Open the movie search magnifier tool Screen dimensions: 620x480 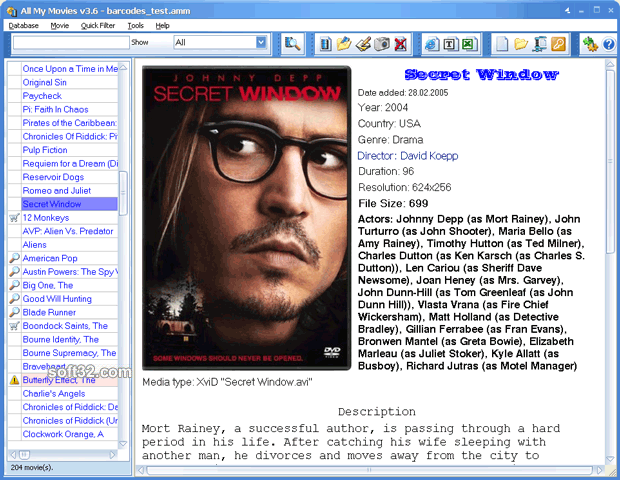click(292, 43)
